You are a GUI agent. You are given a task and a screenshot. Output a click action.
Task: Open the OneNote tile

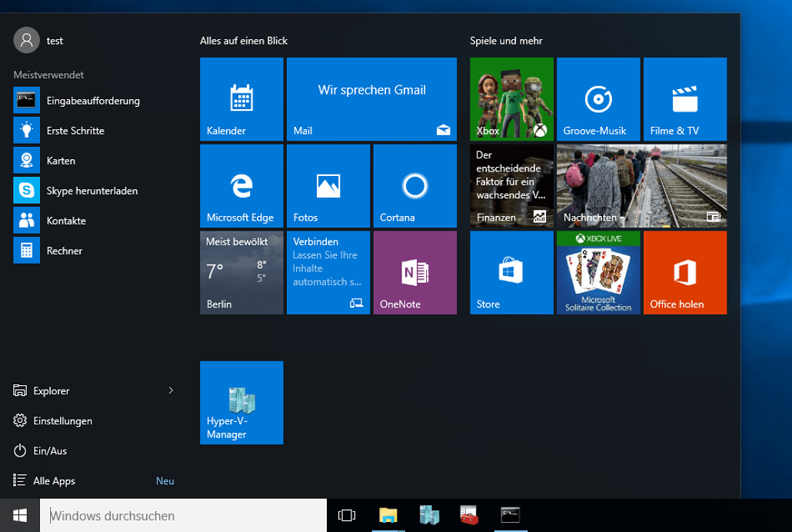(x=414, y=273)
